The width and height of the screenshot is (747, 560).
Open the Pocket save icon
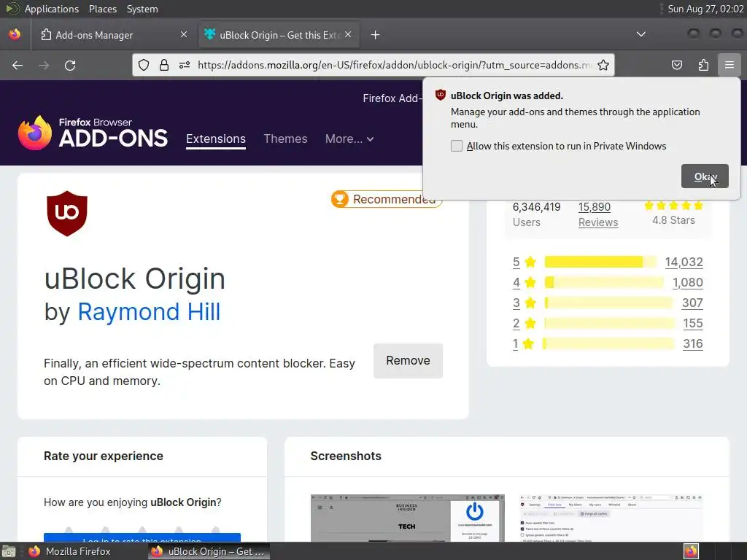[676, 65]
